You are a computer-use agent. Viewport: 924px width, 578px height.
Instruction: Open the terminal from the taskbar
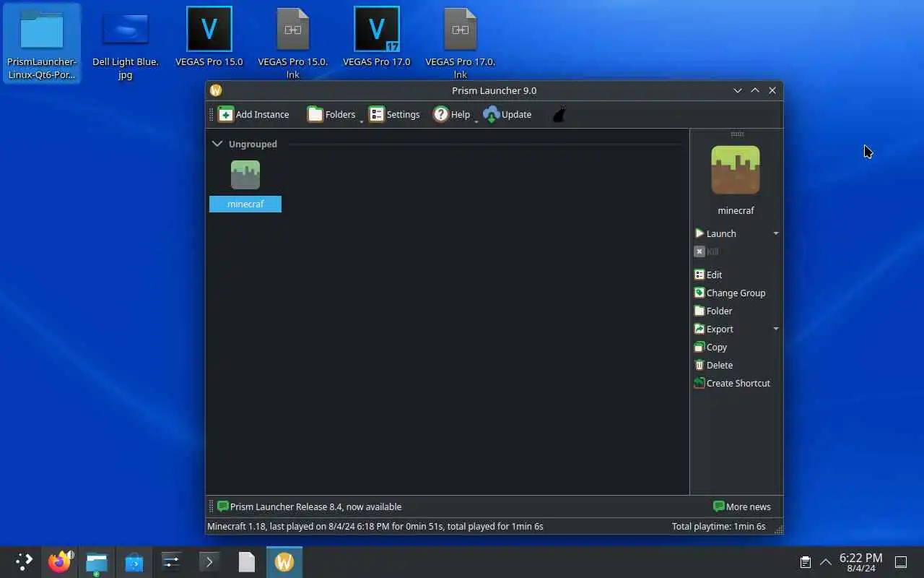click(x=209, y=562)
